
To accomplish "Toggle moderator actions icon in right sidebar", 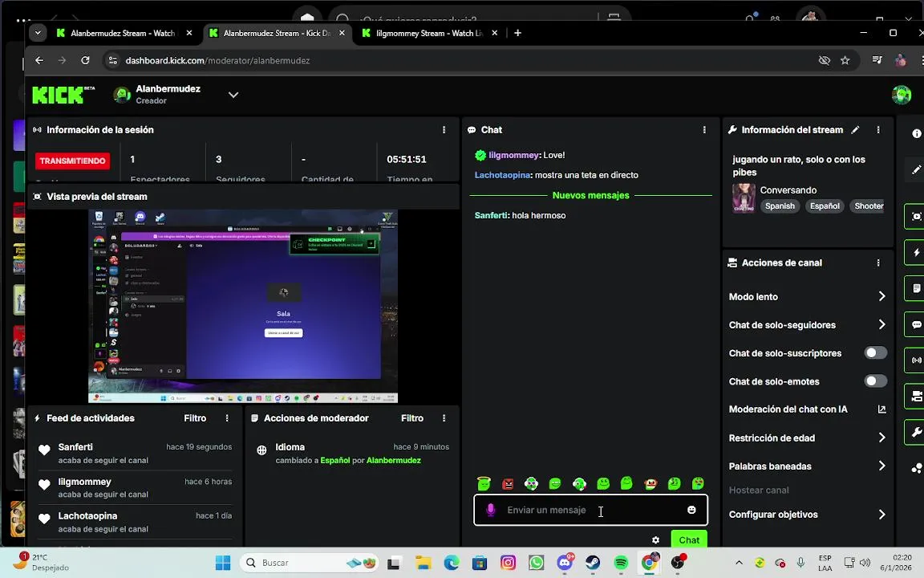I will (x=916, y=288).
